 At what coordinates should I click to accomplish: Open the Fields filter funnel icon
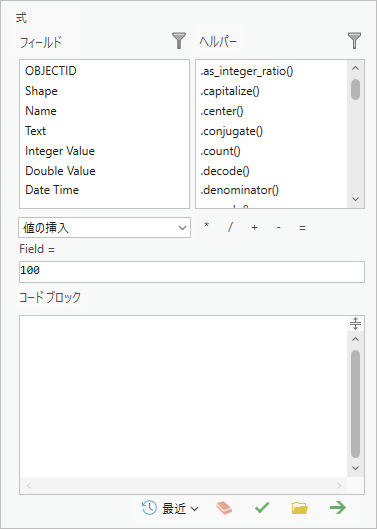click(x=179, y=41)
